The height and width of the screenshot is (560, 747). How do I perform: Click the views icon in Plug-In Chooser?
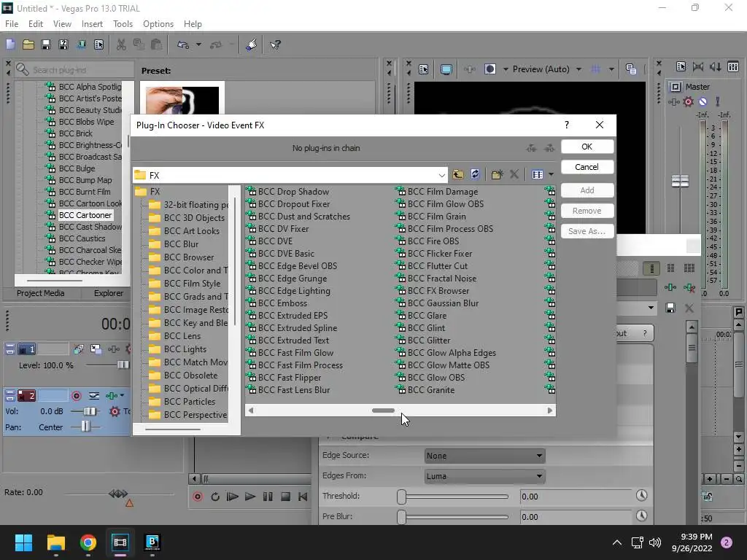pos(538,174)
